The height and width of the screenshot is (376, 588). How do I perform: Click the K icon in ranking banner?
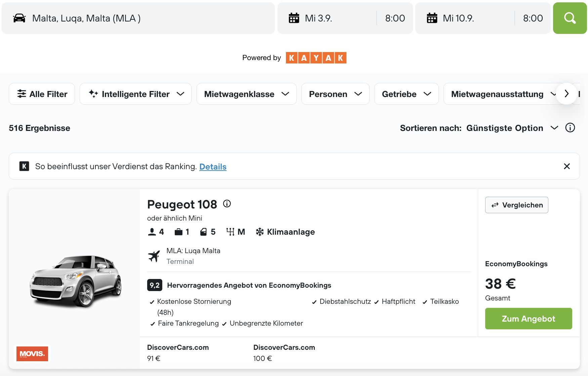24,166
